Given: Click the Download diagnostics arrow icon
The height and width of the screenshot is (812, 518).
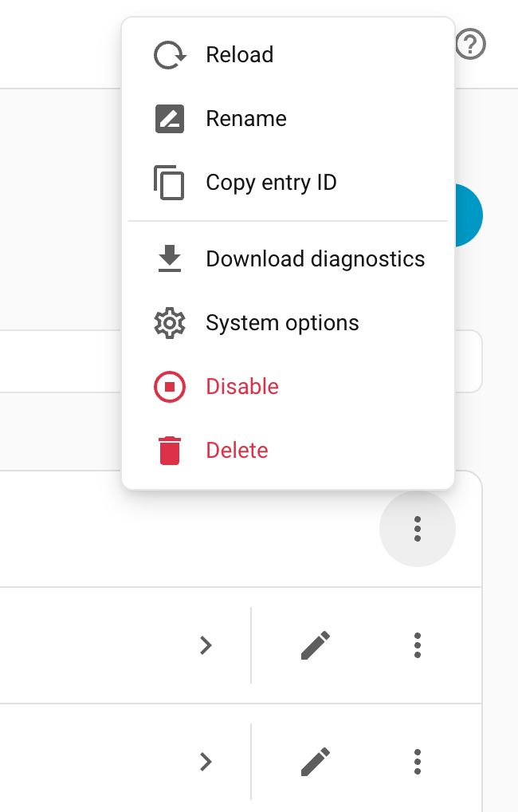Looking at the screenshot, I should coord(170,258).
